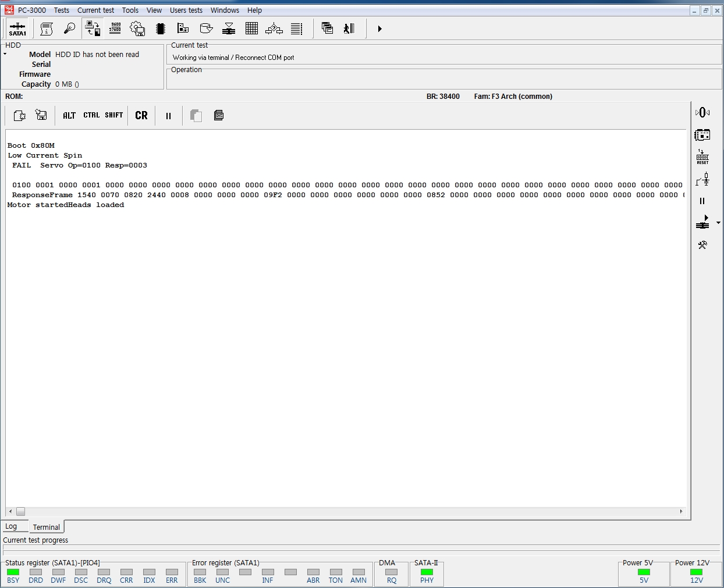Open the Users tests menu
This screenshot has width=724, height=588.
pyautogui.click(x=186, y=10)
